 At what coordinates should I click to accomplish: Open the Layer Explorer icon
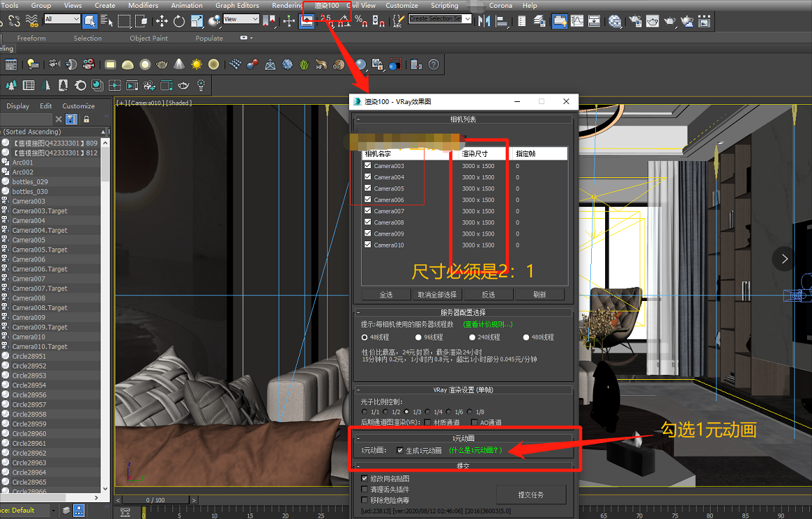click(539, 21)
